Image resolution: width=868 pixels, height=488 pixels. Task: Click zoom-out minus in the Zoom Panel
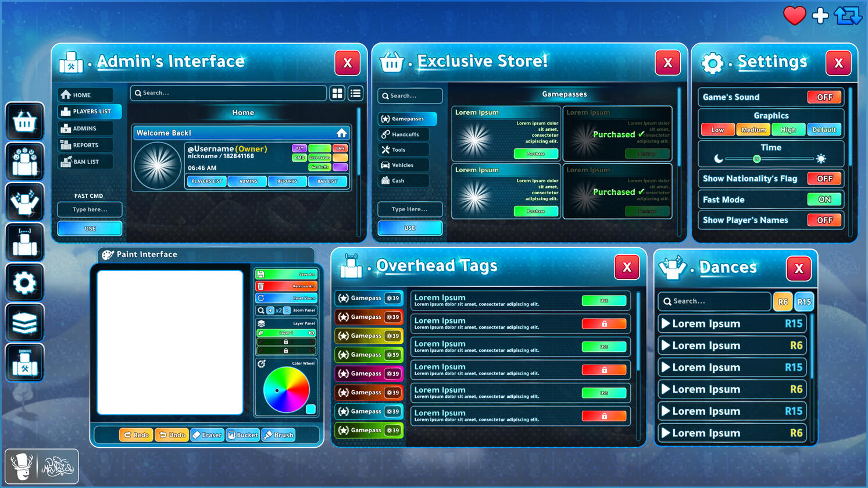point(287,311)
